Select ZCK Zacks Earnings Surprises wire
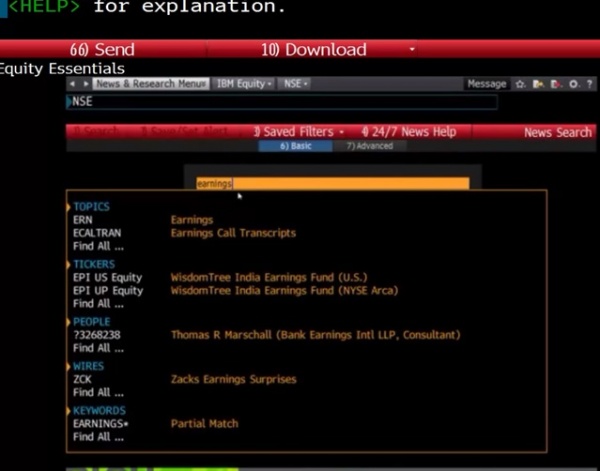 [x=185, y=380]
